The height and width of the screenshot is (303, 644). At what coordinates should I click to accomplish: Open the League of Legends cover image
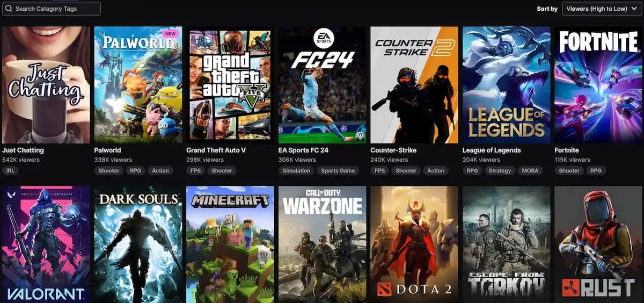[x=507, y=85]
